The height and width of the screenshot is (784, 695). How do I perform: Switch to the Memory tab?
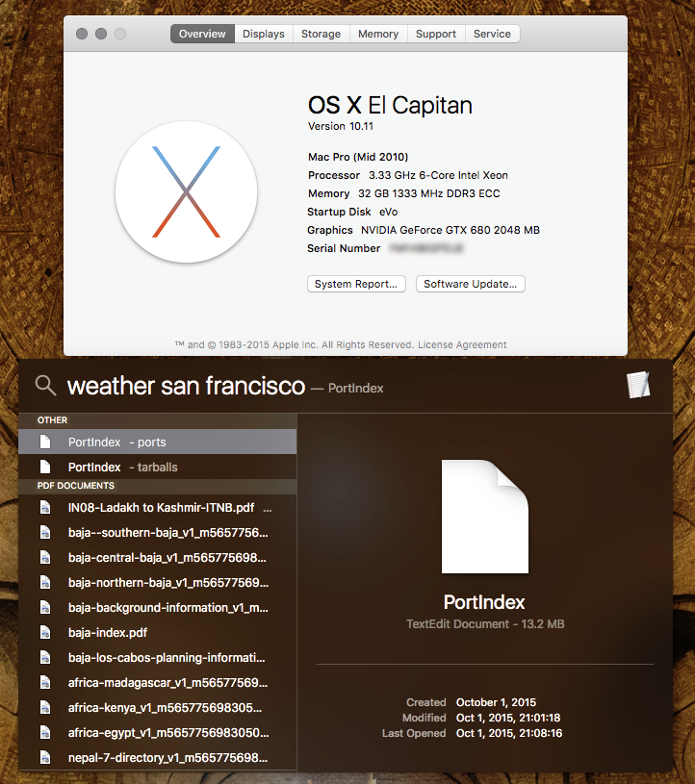point(378,34)
